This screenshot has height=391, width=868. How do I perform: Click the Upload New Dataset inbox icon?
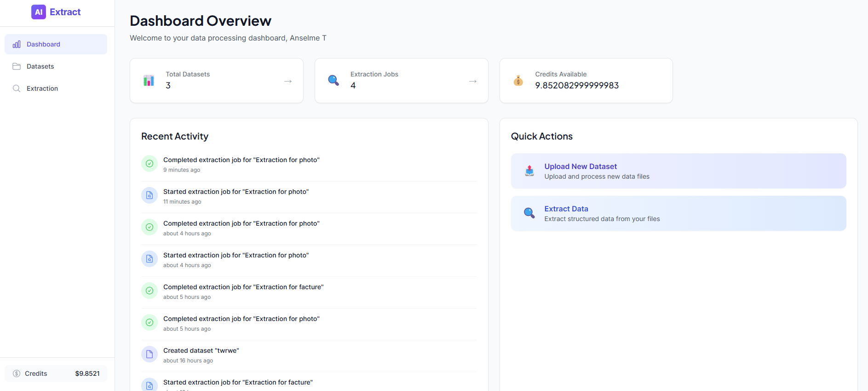click(529, 171)
